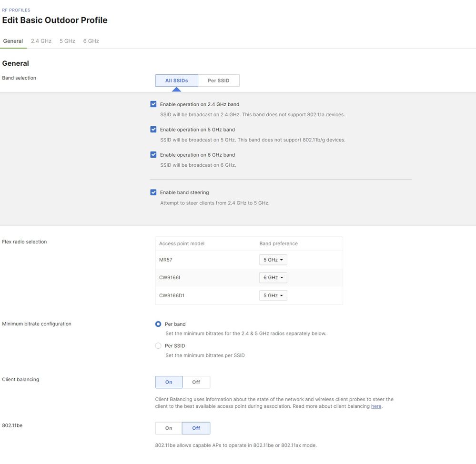Screen dimensions: 476x464
Task: Turn Client balancing On
Action: pyautogui.click(x=169, y=382)
